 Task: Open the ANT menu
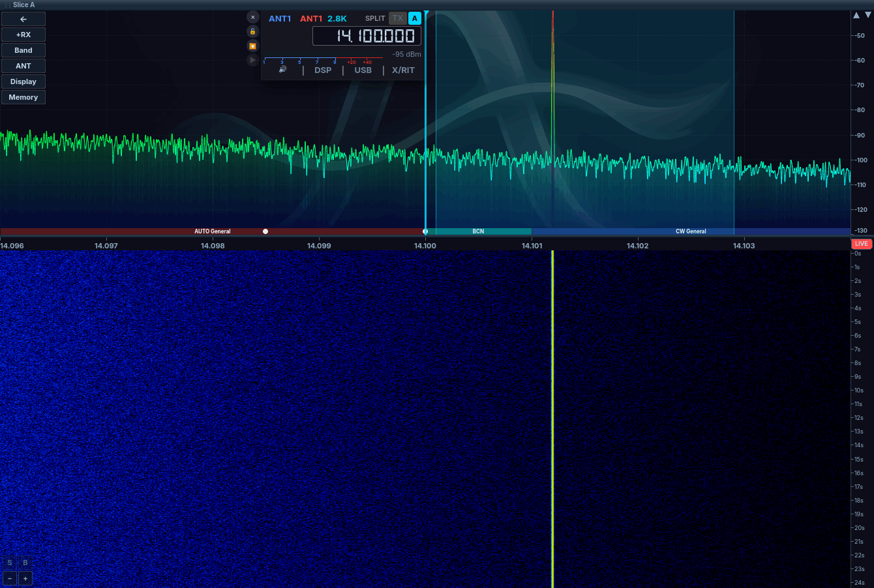point(23,66)
